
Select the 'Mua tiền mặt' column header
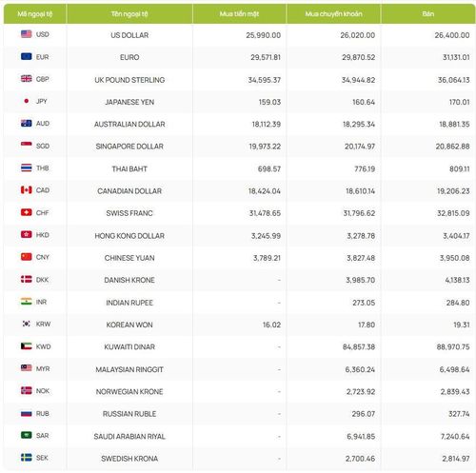click(239, 14)
